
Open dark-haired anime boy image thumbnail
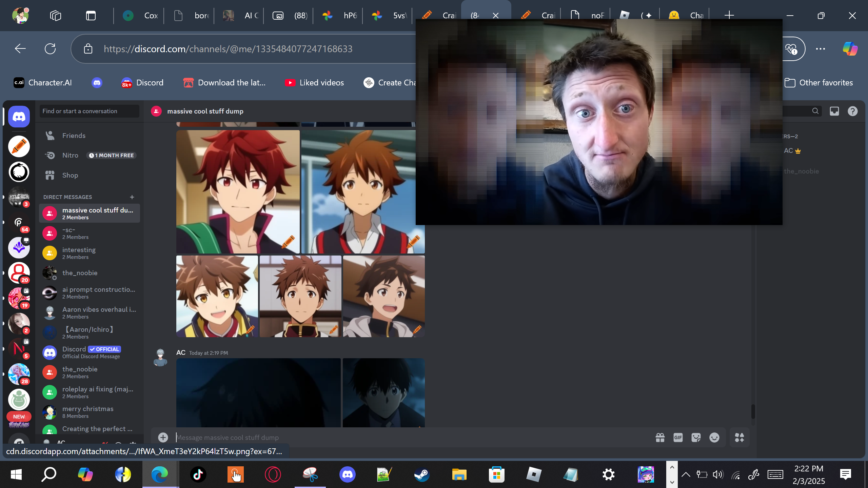click(384, 393)
